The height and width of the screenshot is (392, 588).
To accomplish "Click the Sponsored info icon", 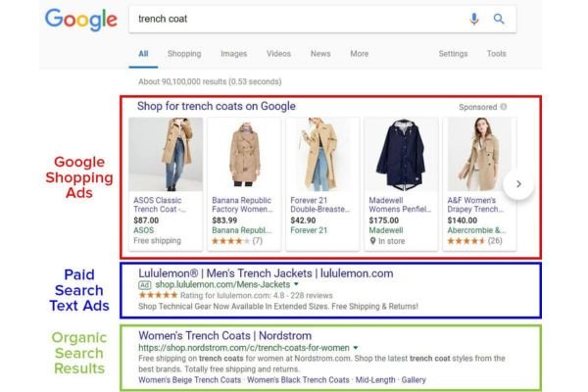I will click(504, 107).
